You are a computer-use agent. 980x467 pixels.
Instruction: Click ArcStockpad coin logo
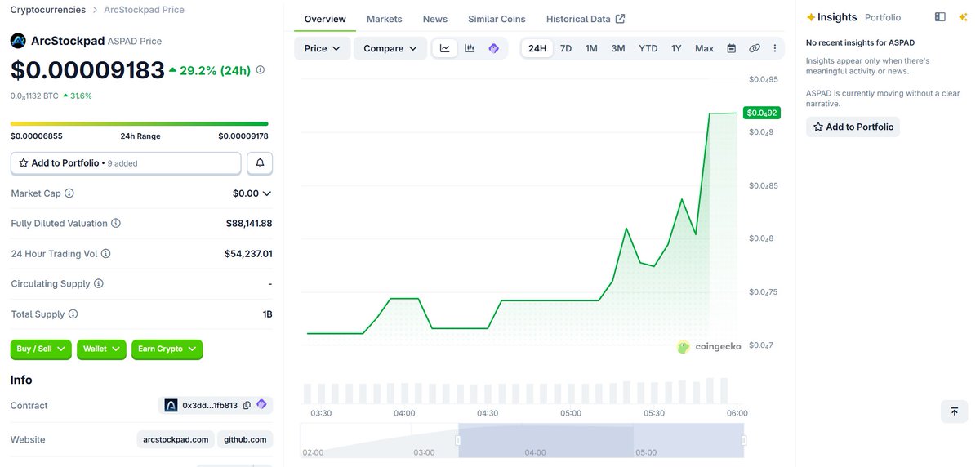tap(18, 41)
